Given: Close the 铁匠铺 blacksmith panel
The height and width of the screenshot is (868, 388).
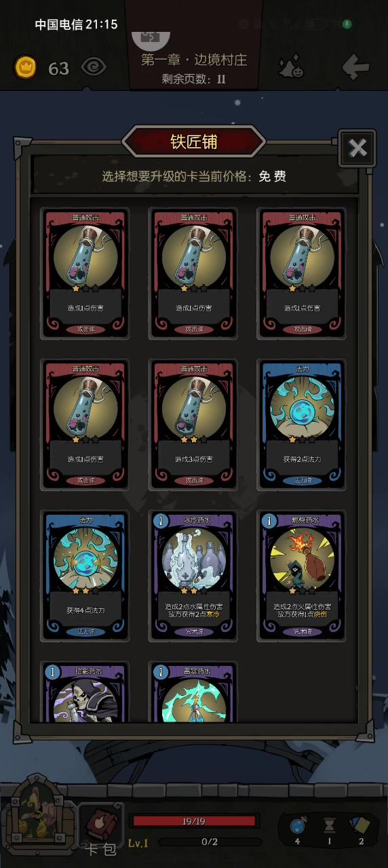Looking at the screenshot, I should [x=357, y=148].
